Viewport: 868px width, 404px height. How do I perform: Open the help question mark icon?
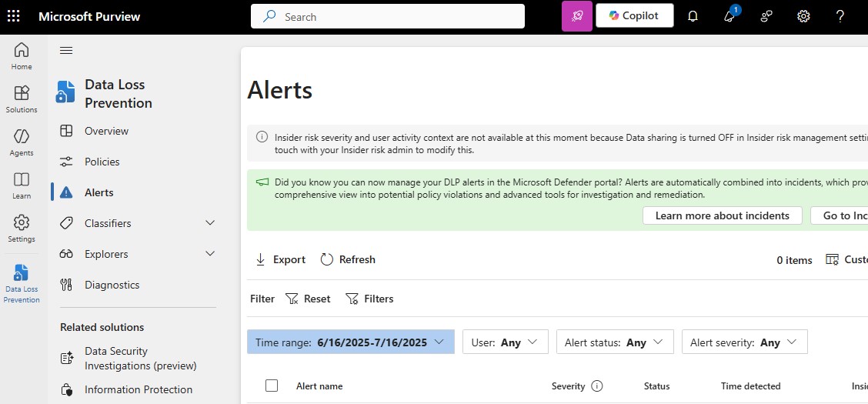(840, 17)
